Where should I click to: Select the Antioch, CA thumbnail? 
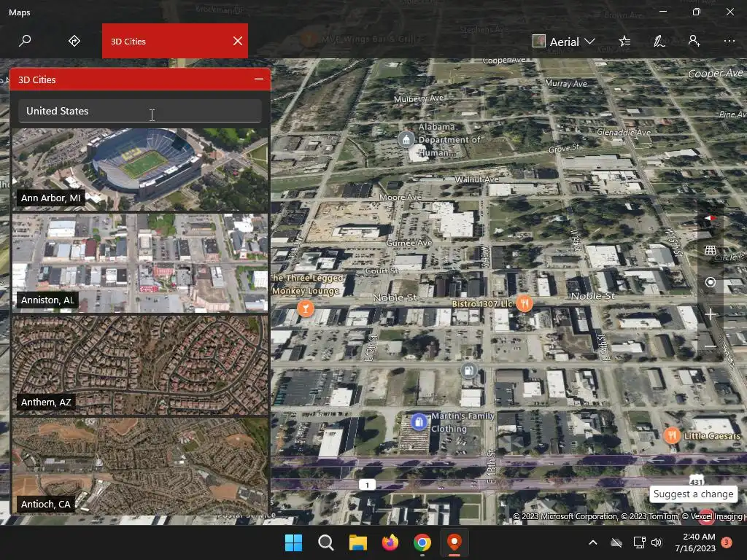point(140,466)
